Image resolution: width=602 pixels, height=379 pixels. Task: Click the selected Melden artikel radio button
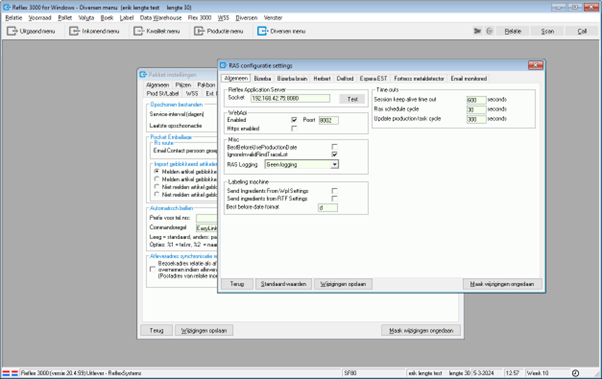(x=157, y=171)
